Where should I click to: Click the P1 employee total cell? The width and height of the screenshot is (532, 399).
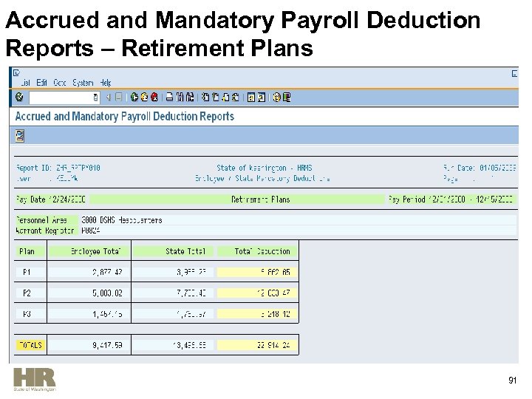click(89, 272)
